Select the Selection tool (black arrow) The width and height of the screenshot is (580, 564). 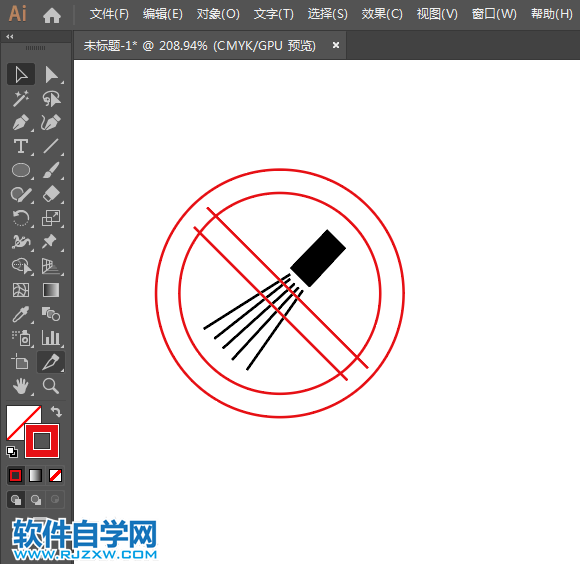pyautogui.click(x=21, y=74)
